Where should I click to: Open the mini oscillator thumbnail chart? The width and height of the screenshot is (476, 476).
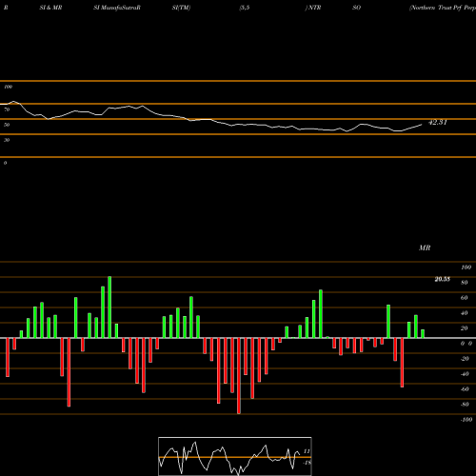(235, 456)
